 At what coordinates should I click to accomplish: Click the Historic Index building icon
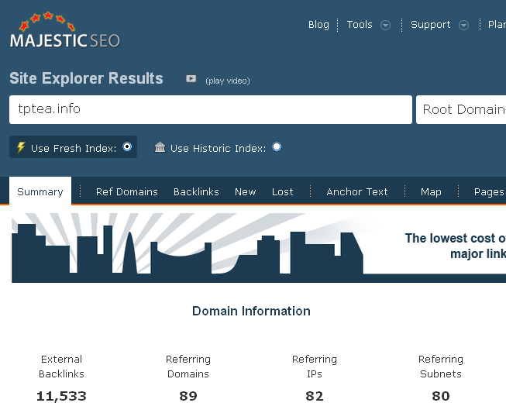160,148
